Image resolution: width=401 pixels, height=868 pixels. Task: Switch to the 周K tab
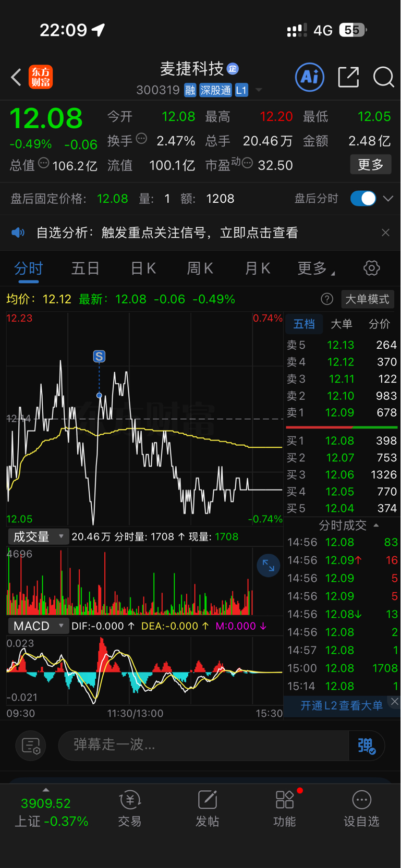coord(200,268)
